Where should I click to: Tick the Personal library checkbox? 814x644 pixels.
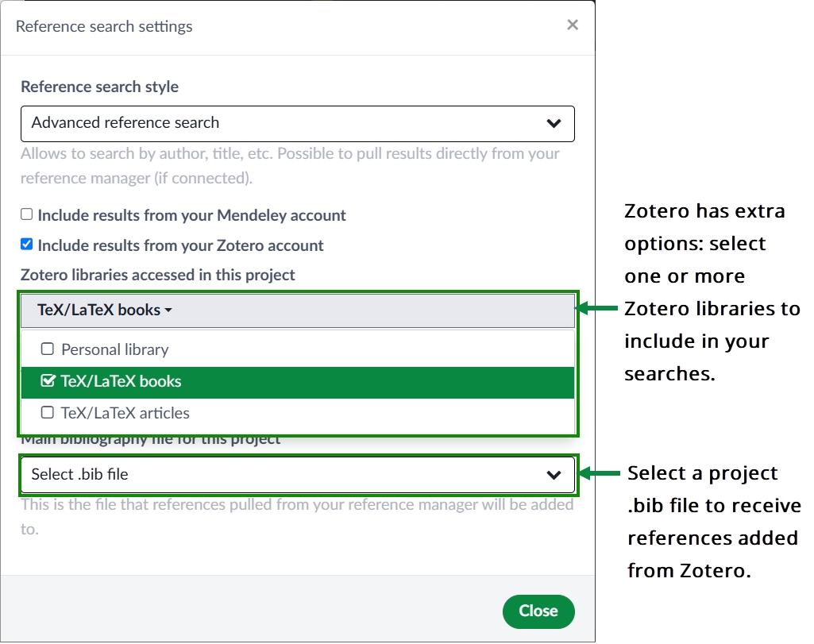click(x=48, y=349)
